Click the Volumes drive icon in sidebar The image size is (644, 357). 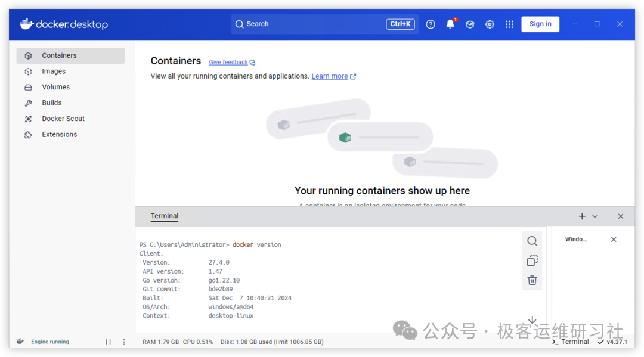tap(29, 88)
